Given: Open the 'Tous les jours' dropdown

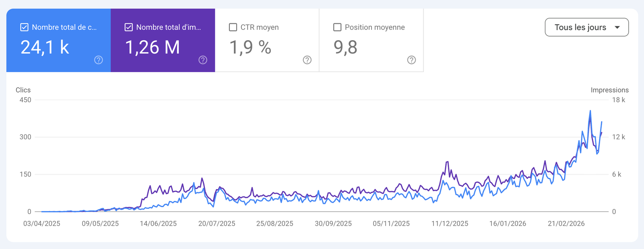Looking at the screenshot, I should pyautogui.click(x=580, y=27).
